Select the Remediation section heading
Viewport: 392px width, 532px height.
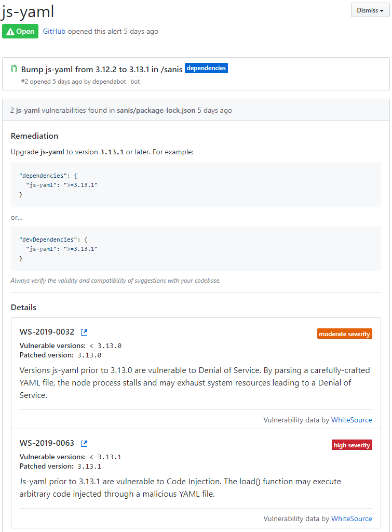[34, 136]
